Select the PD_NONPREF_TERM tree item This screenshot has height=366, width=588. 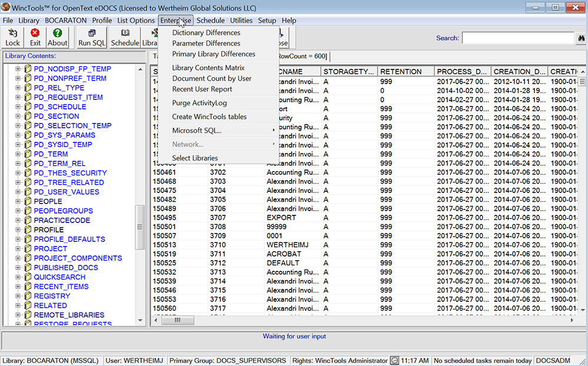tap(70, 78)
